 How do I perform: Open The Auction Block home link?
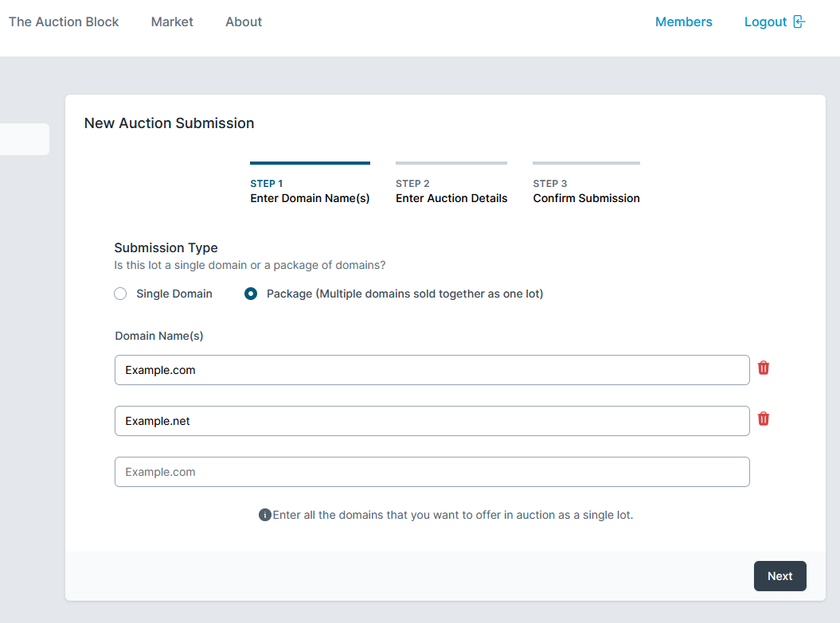click(64, 22)
